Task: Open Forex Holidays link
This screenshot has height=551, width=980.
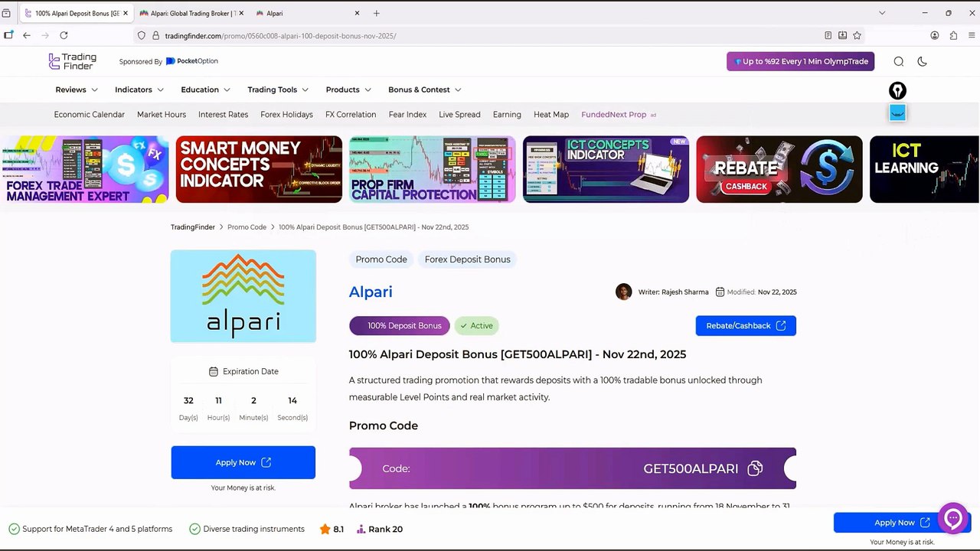Action: (x=286, y=115)
